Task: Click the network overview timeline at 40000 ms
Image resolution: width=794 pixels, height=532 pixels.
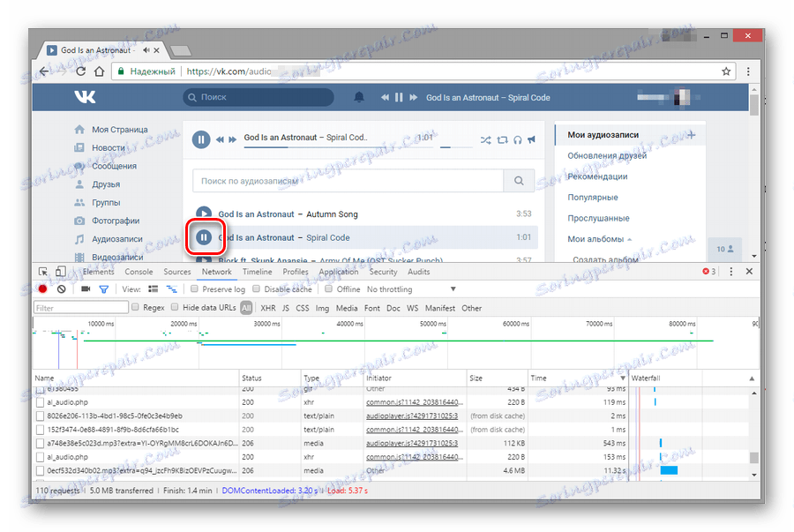Action: coord(364,342)
